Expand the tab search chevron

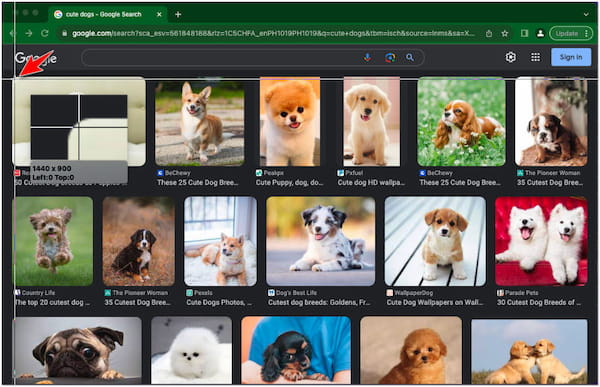click(x=586, y=15)
